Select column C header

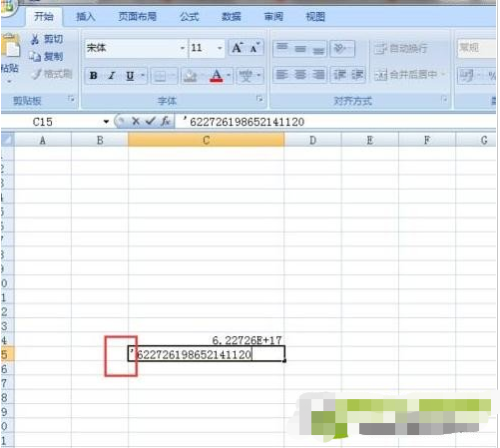207,141
